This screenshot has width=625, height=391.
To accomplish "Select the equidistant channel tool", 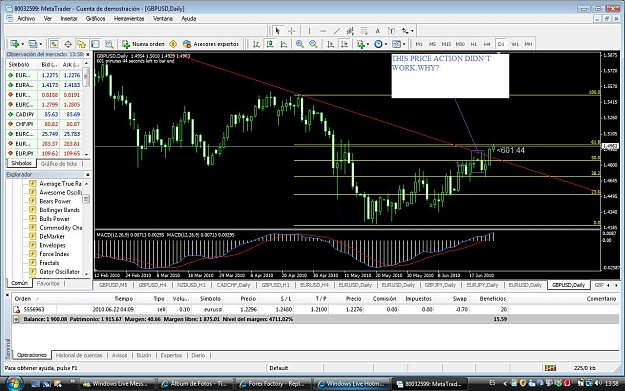I will coord(350,31).
